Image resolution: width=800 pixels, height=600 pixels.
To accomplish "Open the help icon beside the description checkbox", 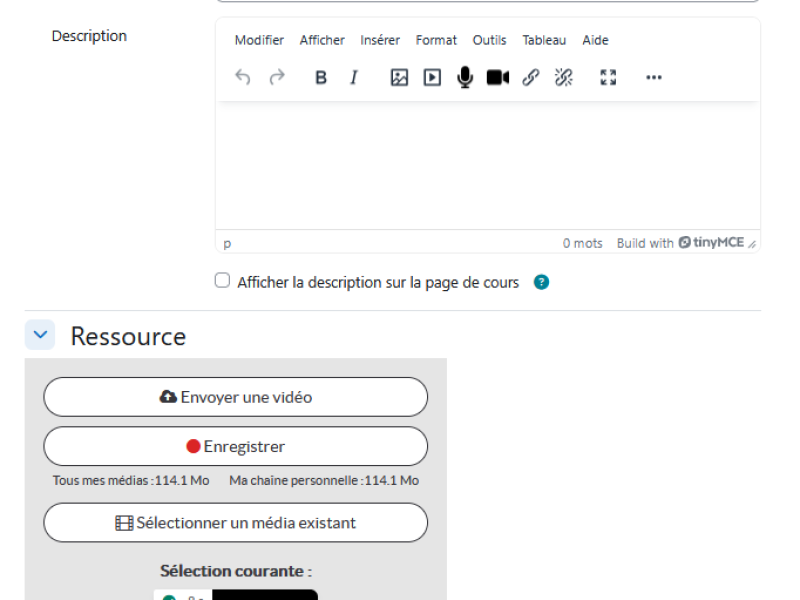I will [541, 282].
